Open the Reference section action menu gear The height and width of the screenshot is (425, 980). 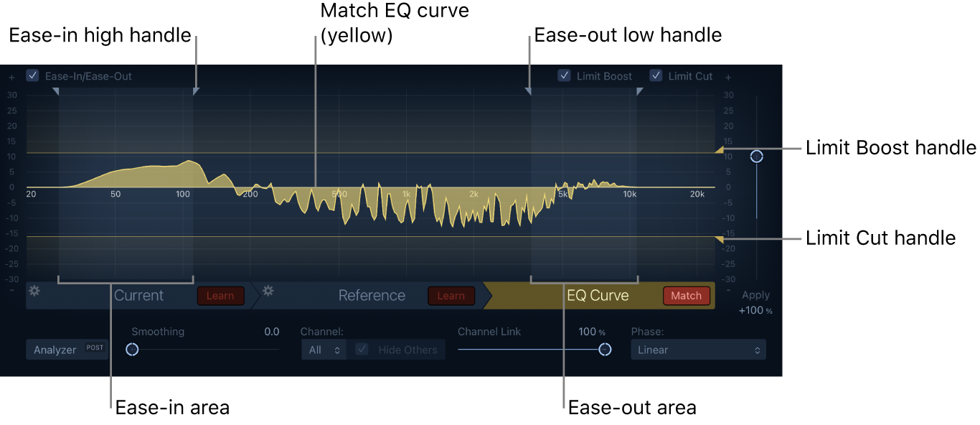[267, 294]
